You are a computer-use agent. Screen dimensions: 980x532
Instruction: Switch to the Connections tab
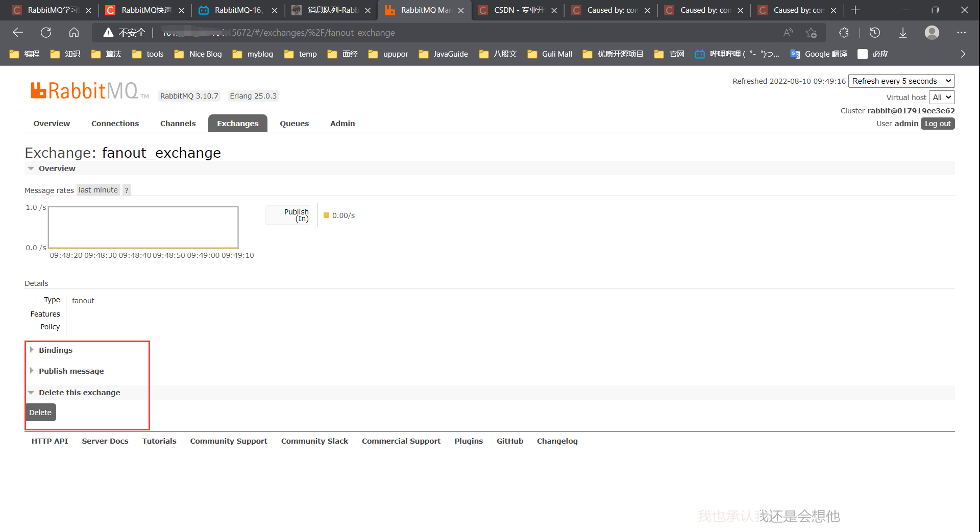pyautogui.click(x=115, y=124)
